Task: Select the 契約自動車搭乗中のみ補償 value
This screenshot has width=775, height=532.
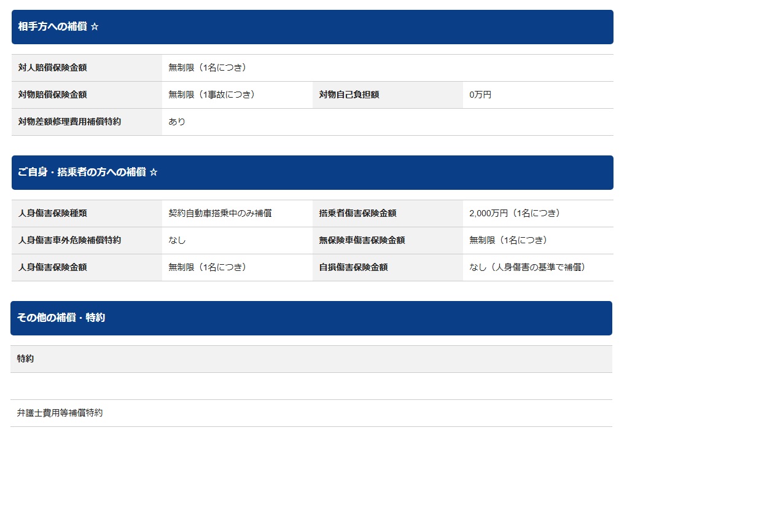Action: pos(220,213)
